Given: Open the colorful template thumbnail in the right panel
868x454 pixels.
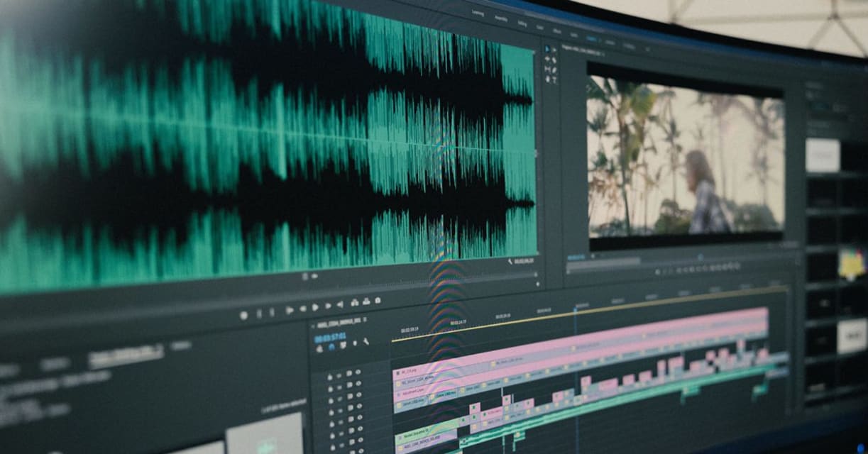Looking at the screenshot, I should 852,263.
